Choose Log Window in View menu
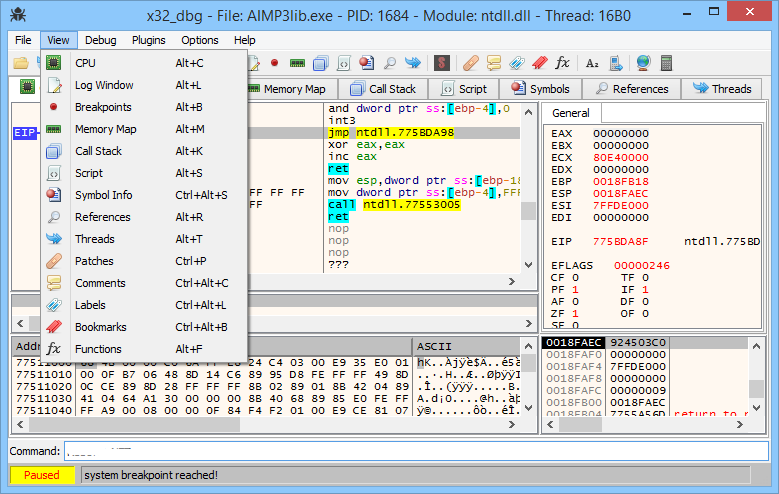The height and width of the screenshot is (494, 779). 144,85
